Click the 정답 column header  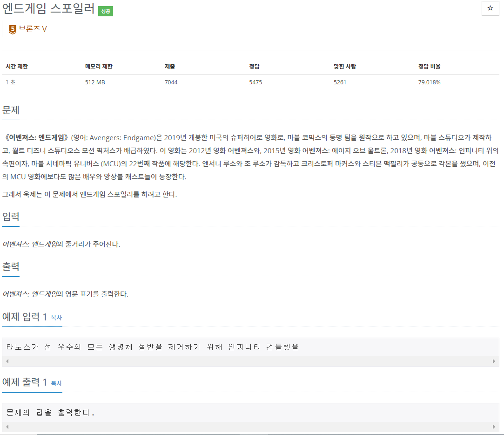254,66
